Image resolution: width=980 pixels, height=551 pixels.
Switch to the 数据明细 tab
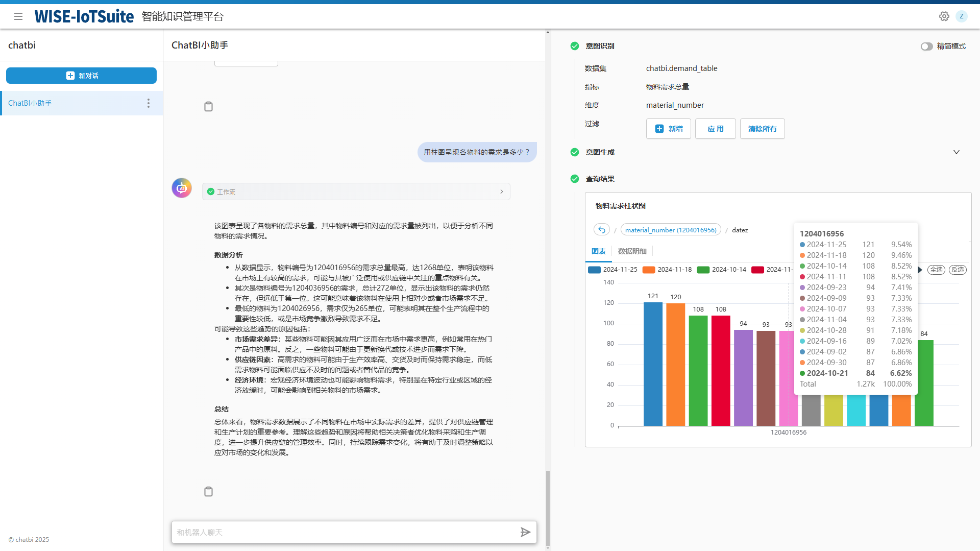(x=632, y=251)
